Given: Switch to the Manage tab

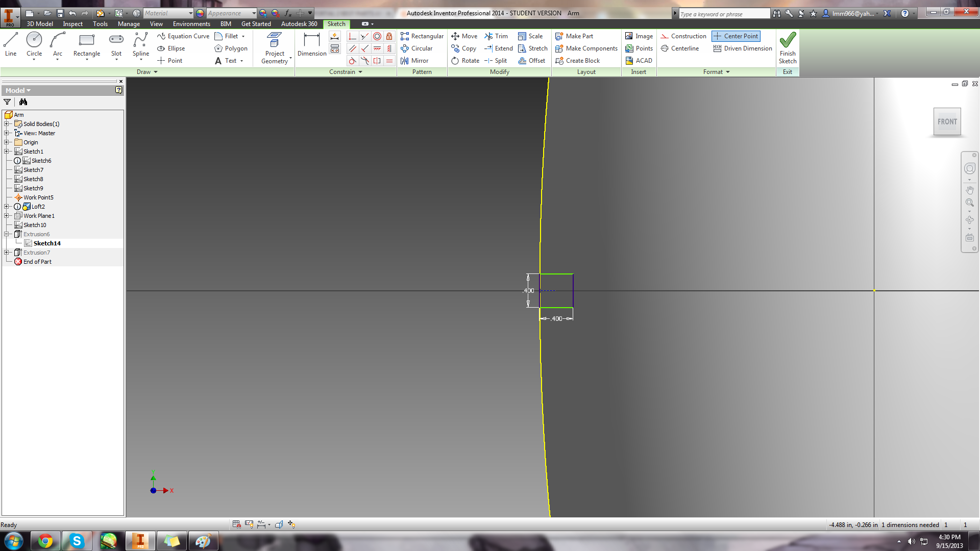Looking at the screenshot, I should click(x=129, y=24).
